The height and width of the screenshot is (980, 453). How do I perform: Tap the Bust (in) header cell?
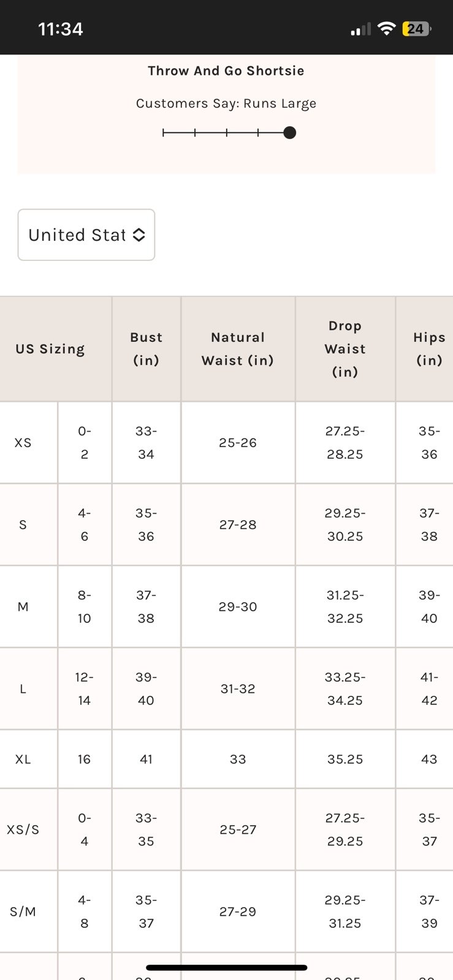pos(146,349)
